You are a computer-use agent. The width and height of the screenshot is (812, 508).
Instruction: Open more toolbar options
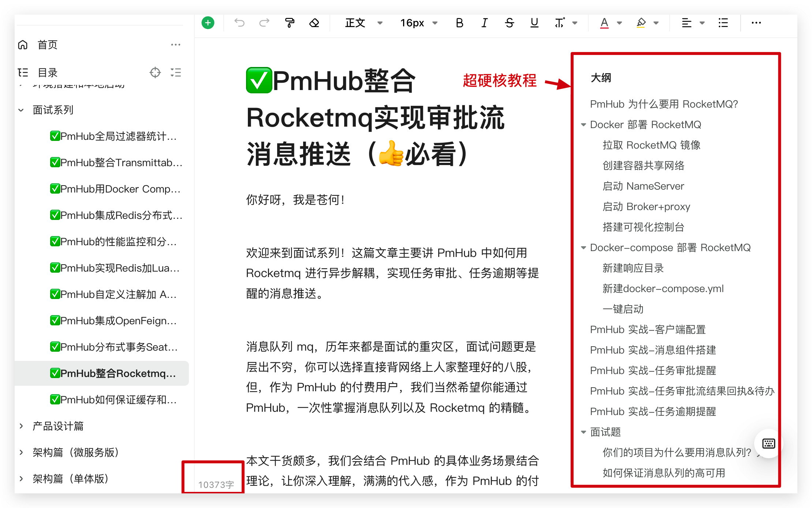(x=756, y=23)
